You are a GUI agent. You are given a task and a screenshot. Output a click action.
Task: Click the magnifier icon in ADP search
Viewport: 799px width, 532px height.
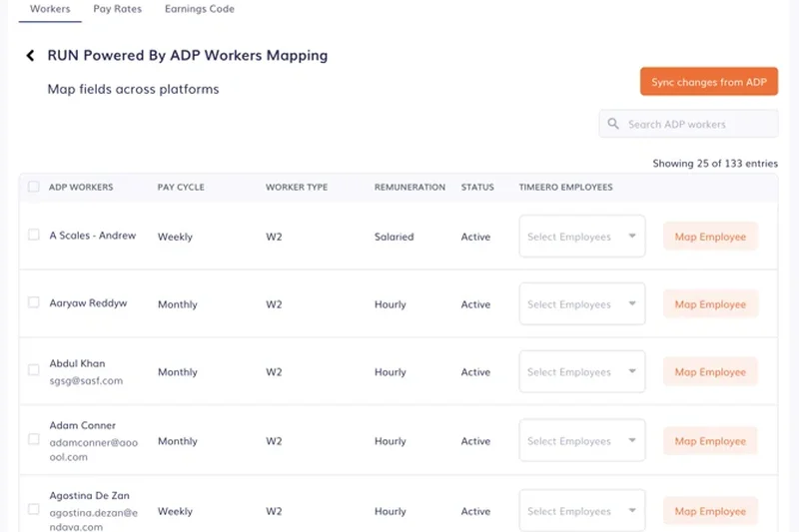pos(614,125)
